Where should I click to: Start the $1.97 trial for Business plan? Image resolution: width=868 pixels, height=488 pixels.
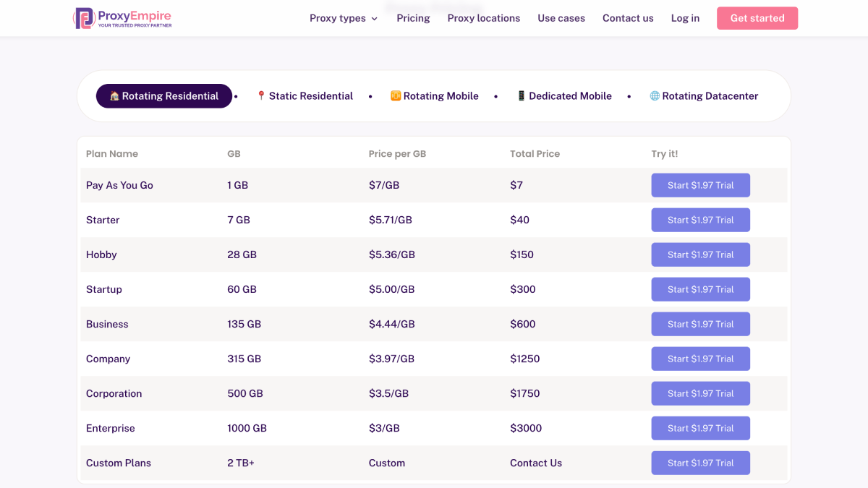(700, 324)
